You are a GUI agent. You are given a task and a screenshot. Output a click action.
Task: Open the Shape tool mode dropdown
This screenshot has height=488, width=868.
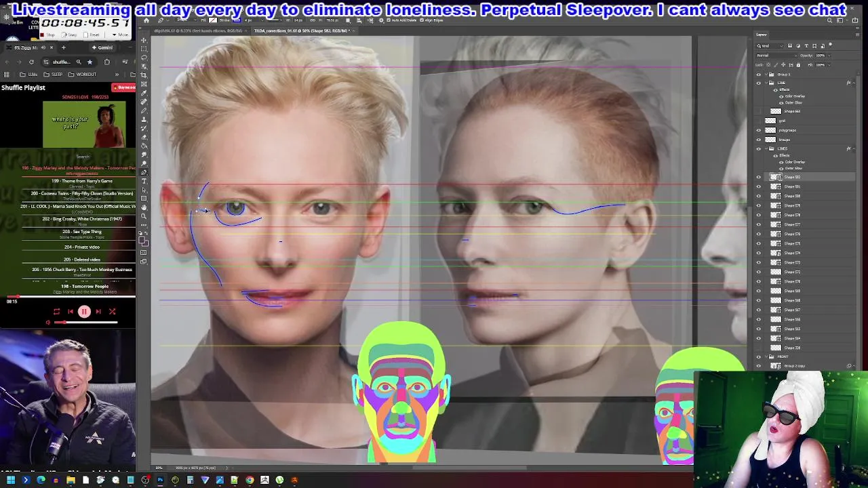[x=186, y=20]
